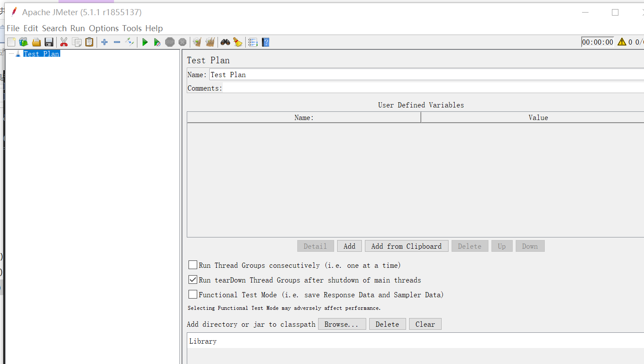This screenshot has width=644, height=364.
Task: Select the Test Plan tree node
Action: click(42, 54)
